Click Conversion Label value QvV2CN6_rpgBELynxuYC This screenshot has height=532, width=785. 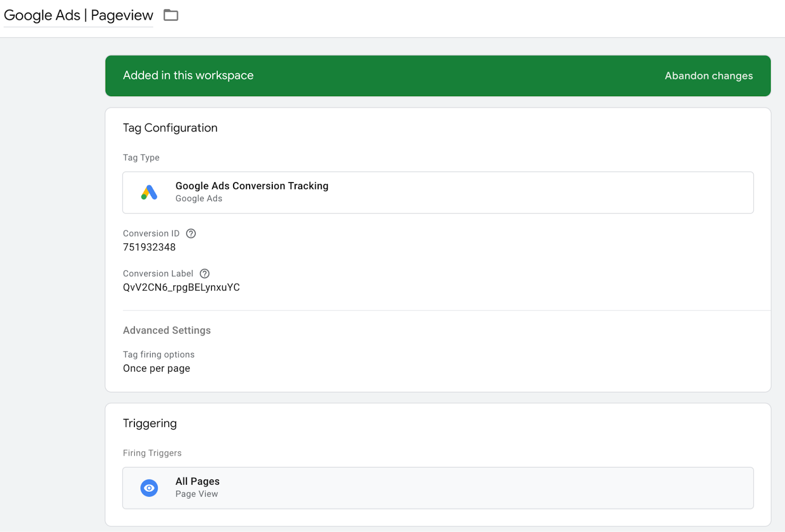point(181,288)
